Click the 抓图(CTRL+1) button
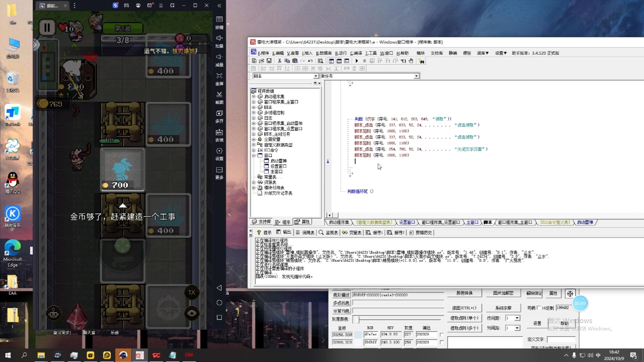Screen dimensions: 644x362 (464, 308)
